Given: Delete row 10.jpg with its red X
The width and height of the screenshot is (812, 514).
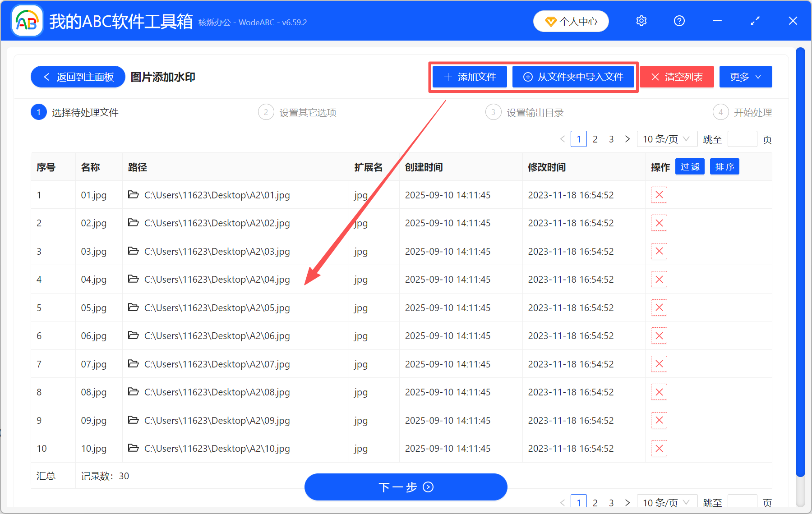Looking at the screenshot, I should [x=659, y=448].
